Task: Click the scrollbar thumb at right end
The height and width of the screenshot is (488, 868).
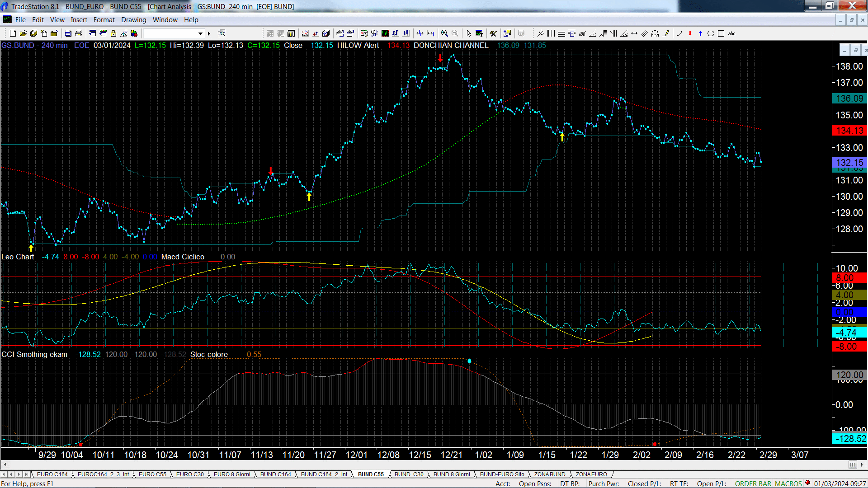Action: pos(853,465)
